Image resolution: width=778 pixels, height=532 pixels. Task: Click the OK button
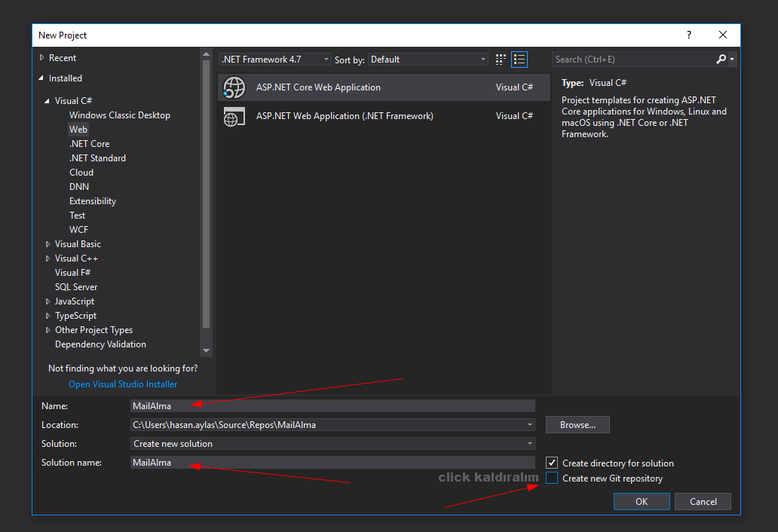click(642, 501)
